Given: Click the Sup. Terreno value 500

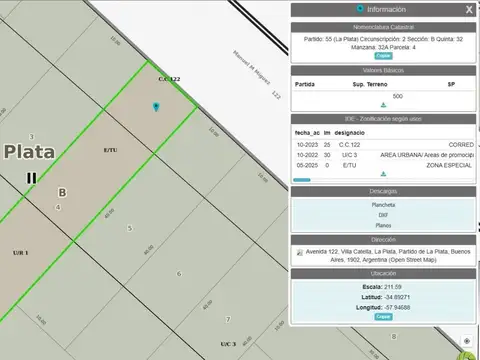Looking at the screenshot, I should [x=398, y=96].
